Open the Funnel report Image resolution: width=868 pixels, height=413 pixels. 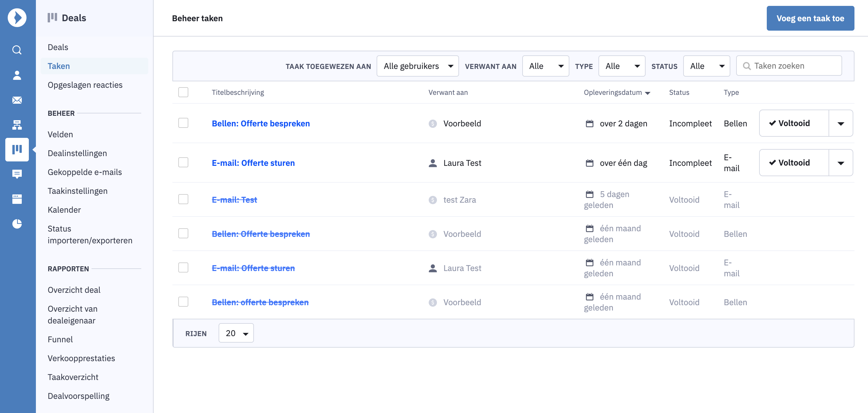pyautogui.click(x=60, y=339)
